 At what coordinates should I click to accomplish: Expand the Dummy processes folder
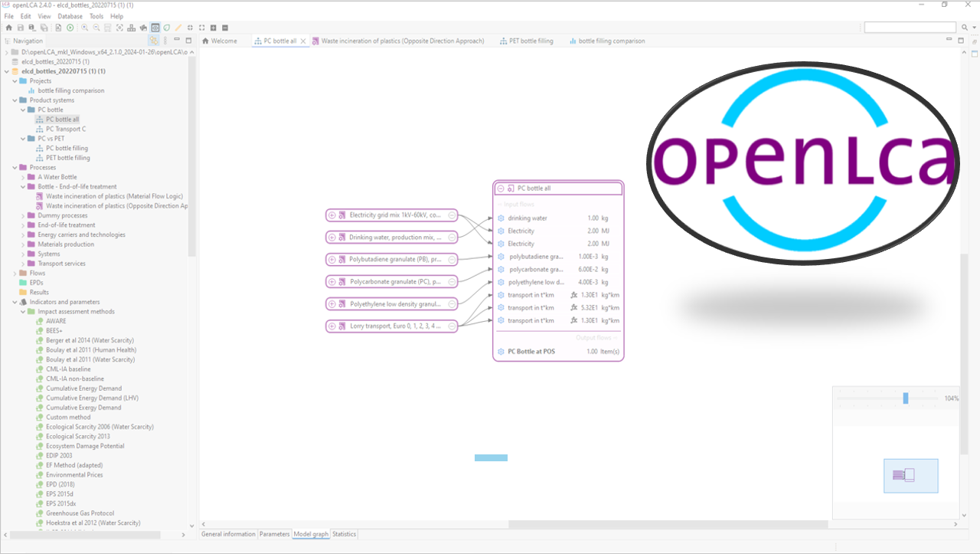click(23, 215)
